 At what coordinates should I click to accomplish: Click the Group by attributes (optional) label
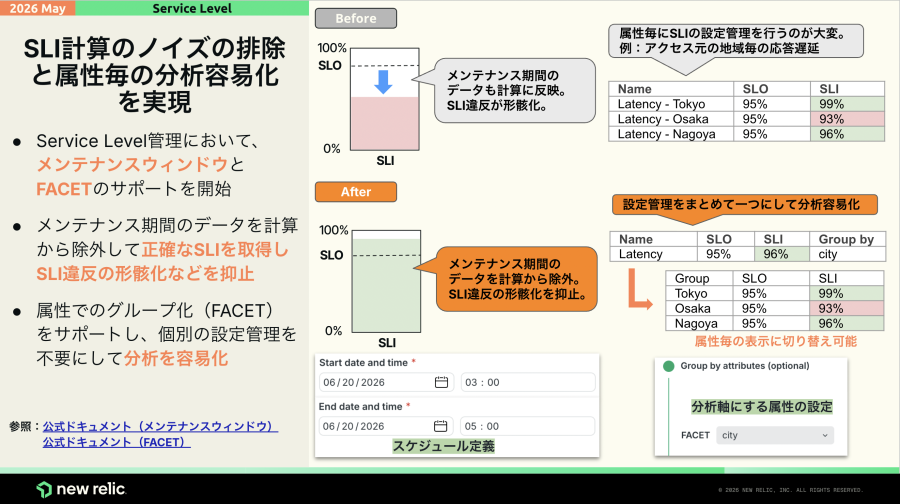[x=745, y=366]
